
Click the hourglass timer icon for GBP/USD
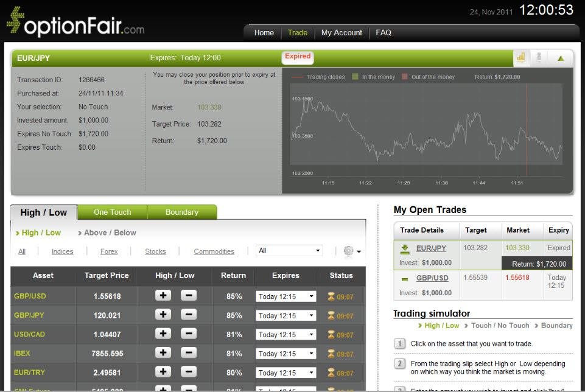[331, 296]
